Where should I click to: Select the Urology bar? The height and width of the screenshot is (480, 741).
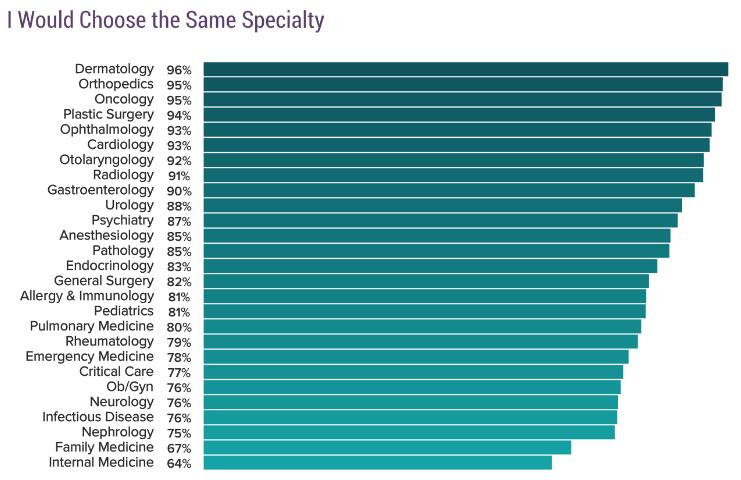coord(442,205)
